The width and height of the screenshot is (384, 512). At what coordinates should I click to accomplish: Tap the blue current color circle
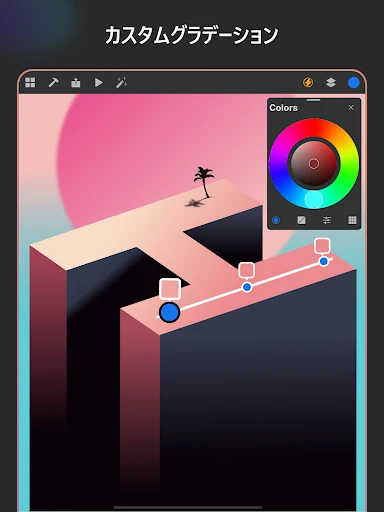(354, 83)
